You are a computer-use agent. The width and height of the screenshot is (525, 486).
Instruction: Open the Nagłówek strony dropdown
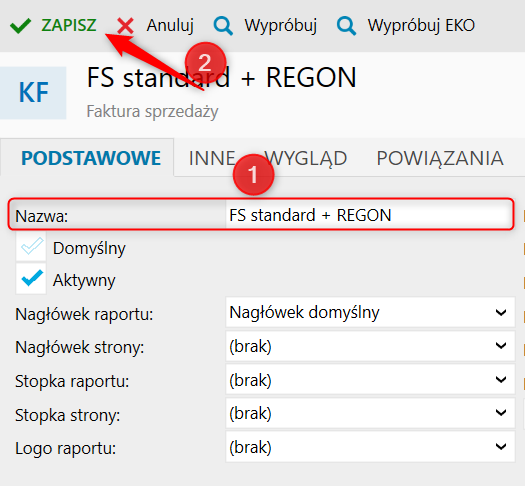(370, 346)
